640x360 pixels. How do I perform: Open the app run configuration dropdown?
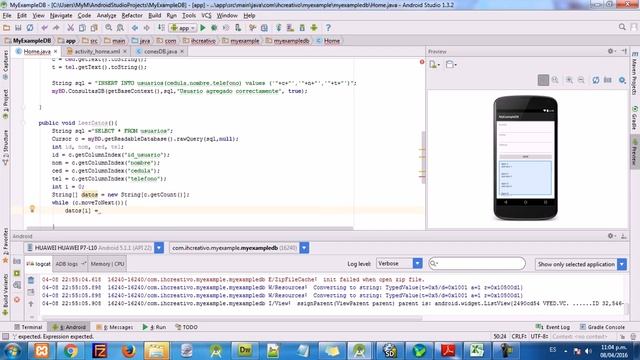[183, 28]
